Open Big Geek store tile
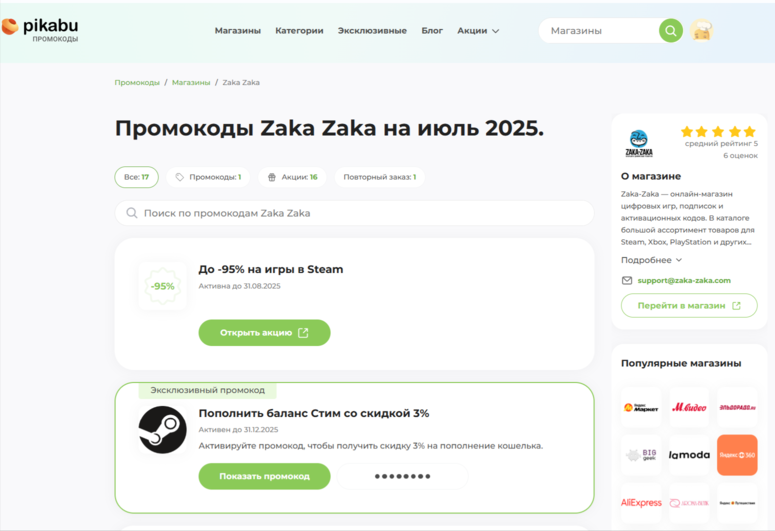The width and height of the screenshot is (775, 531). click(x=641, y=455)
